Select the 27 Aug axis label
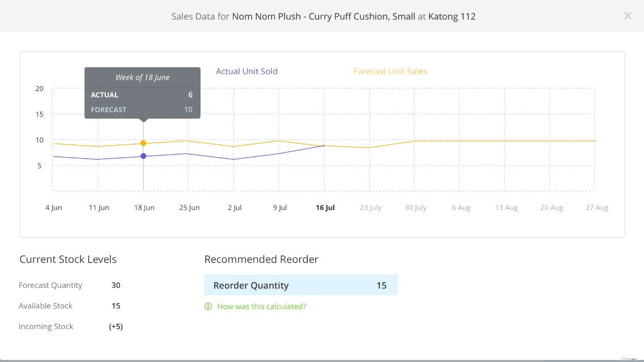The height and width of the screenshot is (362, 644). tap(597, 208)
